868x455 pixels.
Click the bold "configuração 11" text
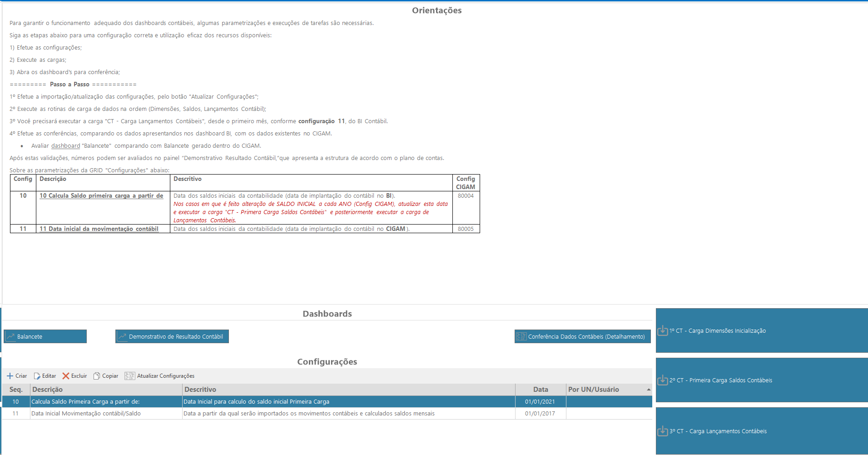pos(322,121)
